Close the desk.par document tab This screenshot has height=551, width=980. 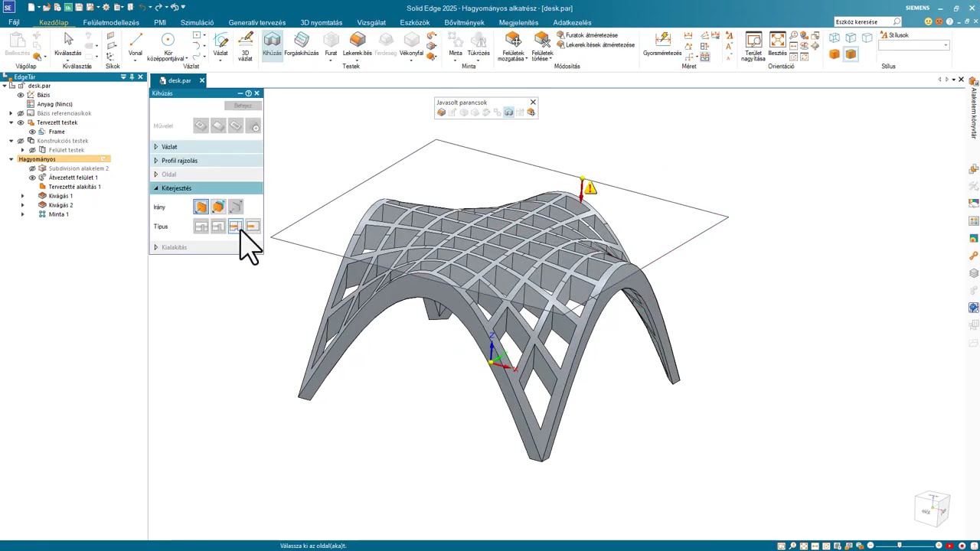click(x=202, y=80)
